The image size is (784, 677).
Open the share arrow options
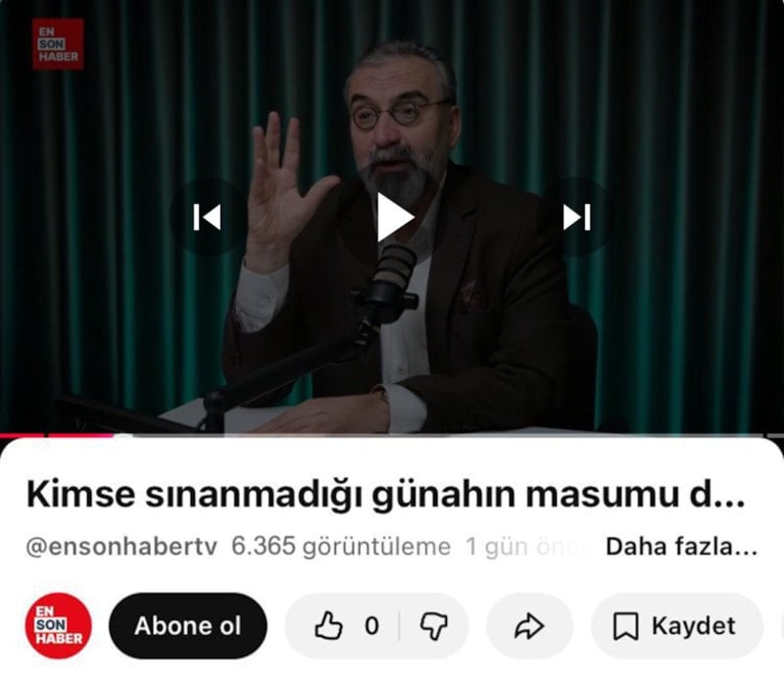pyautogui.click(x=529, y=626)
